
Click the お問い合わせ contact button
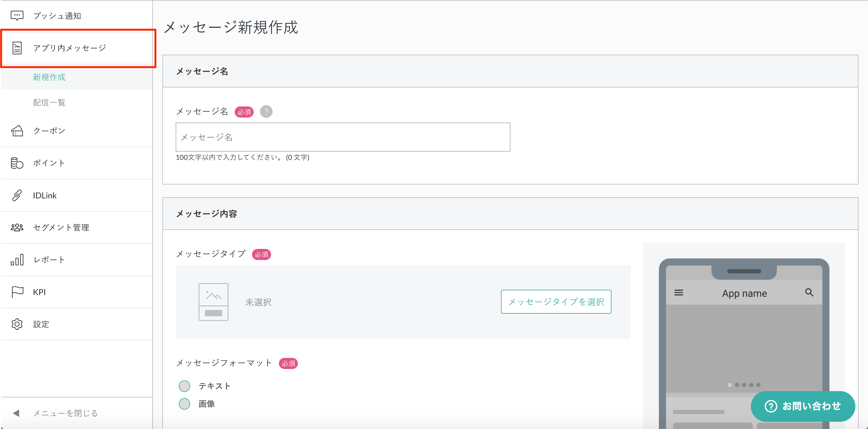pos(803,406)
